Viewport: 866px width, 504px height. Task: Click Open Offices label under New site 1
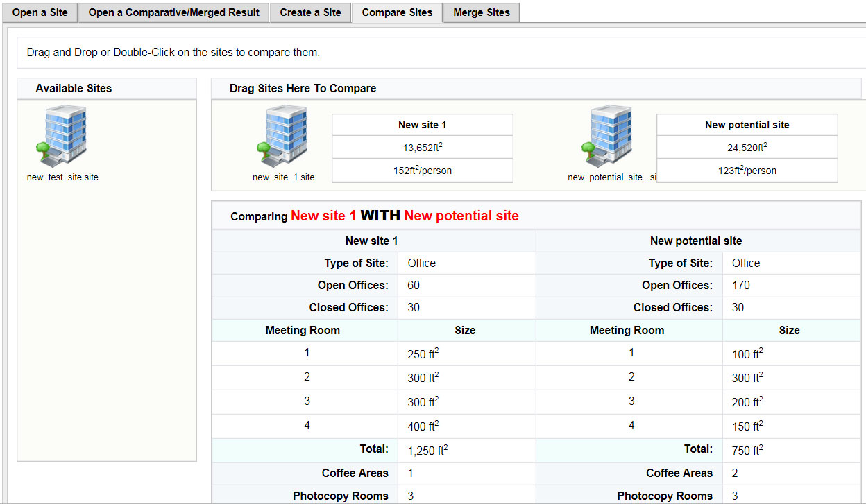pyautogui.click(x=353, y=285)
